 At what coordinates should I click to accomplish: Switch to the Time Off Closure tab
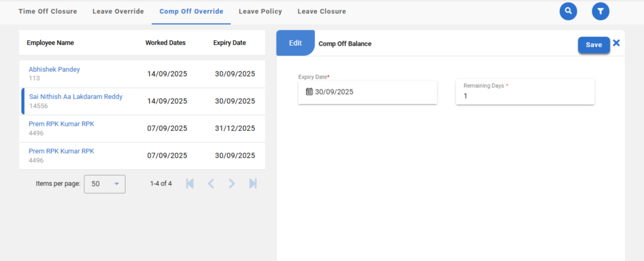(x=48, y=11)
